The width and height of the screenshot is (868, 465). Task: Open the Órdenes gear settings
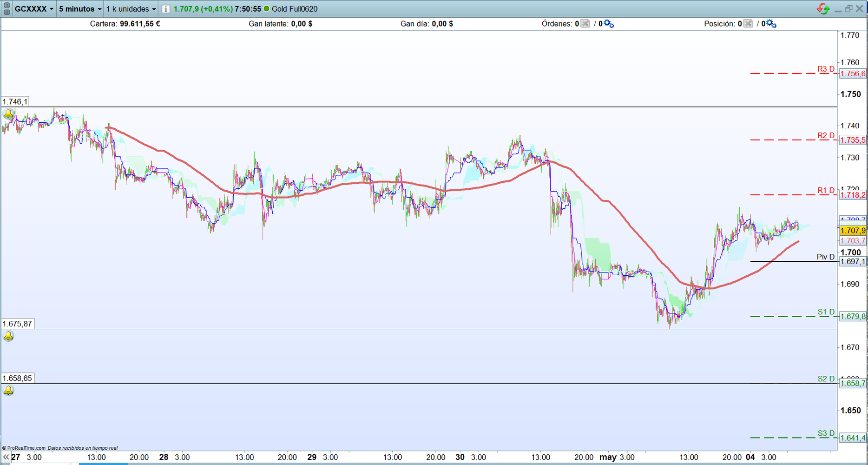(x=609, y=24)
